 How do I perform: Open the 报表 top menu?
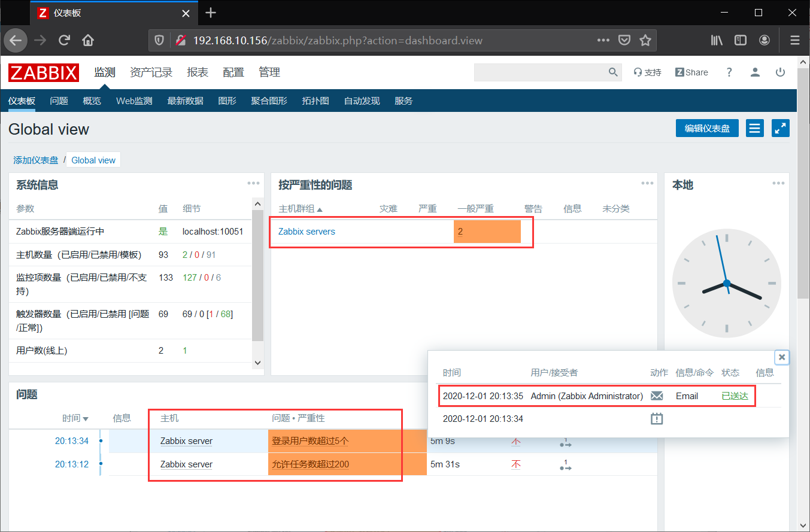point(198,72)
